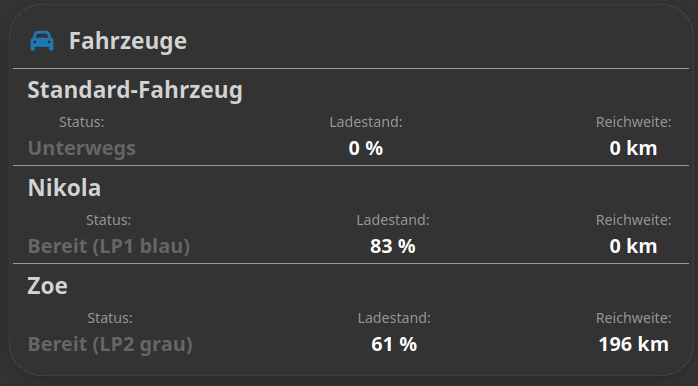Click Standard-Fahrzeug's 0 km range value
Image resolution: width=698 pixels, height=386 pixels.
pos(633,148)
